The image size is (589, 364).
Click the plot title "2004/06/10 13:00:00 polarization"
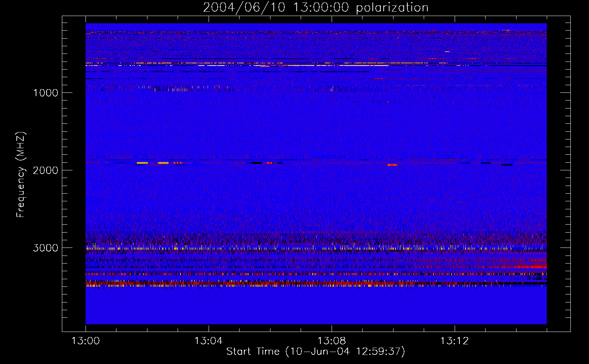316,7
